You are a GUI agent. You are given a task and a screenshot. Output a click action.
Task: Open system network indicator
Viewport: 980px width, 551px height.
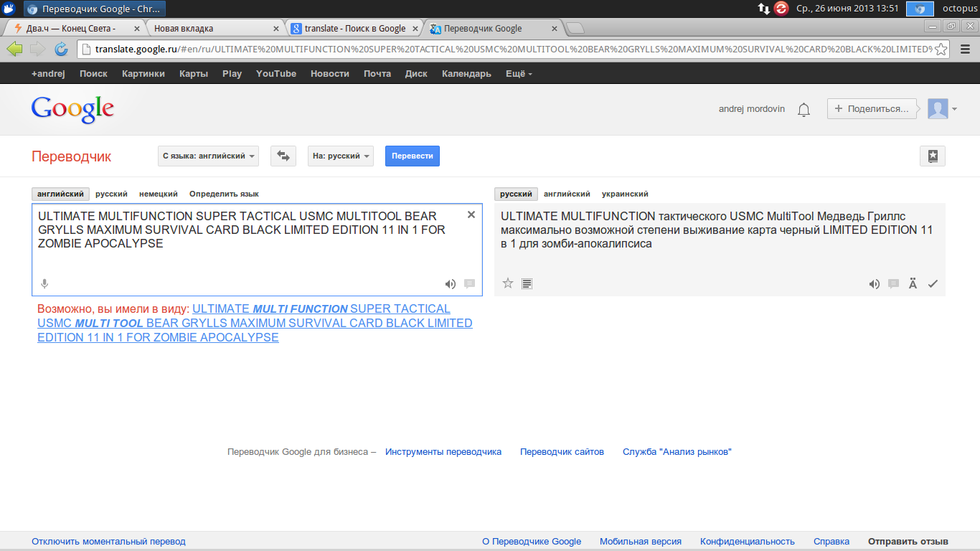pyautogui.click(x=763, y=9)
